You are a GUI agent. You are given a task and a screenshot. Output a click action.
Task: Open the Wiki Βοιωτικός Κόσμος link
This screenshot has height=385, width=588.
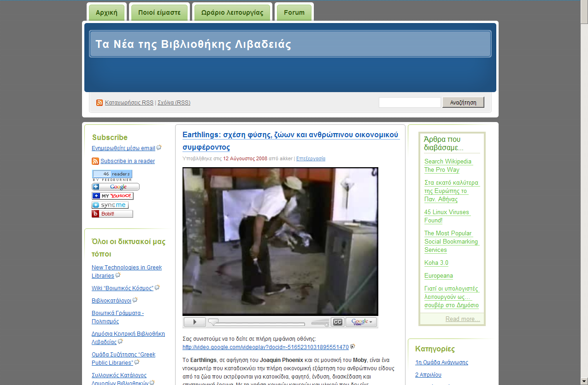coord(123,288)
